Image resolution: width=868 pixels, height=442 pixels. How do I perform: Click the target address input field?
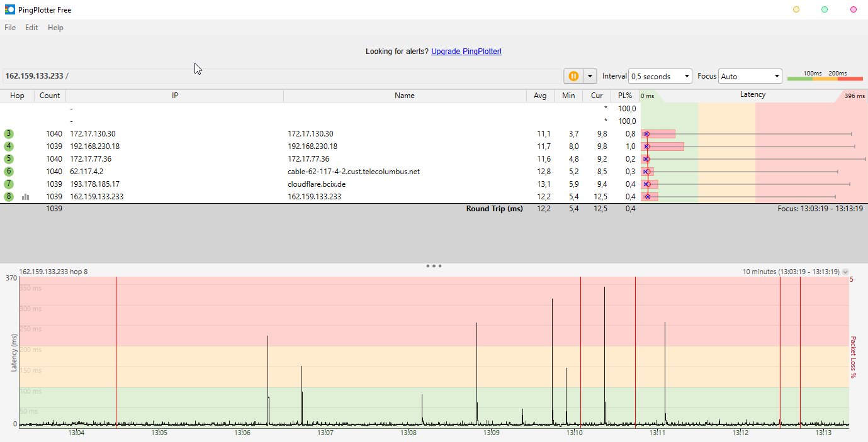pos(281,76)
